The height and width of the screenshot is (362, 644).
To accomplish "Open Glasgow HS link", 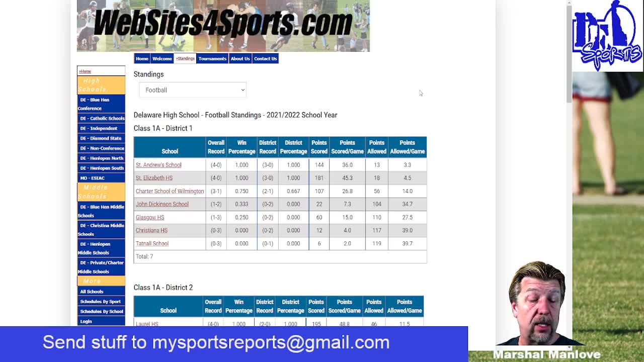I will (x=150, y=217).
